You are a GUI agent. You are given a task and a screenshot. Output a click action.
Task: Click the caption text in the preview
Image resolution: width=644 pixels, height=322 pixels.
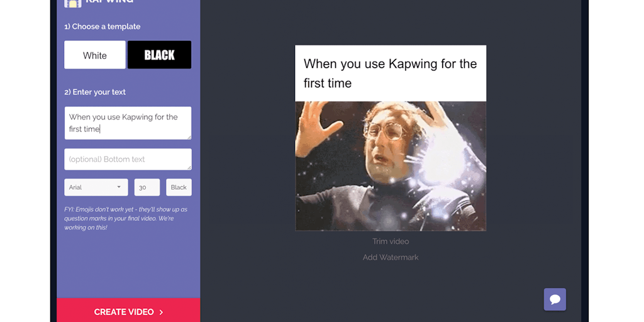pyautogui.click(x=390, y=73)
